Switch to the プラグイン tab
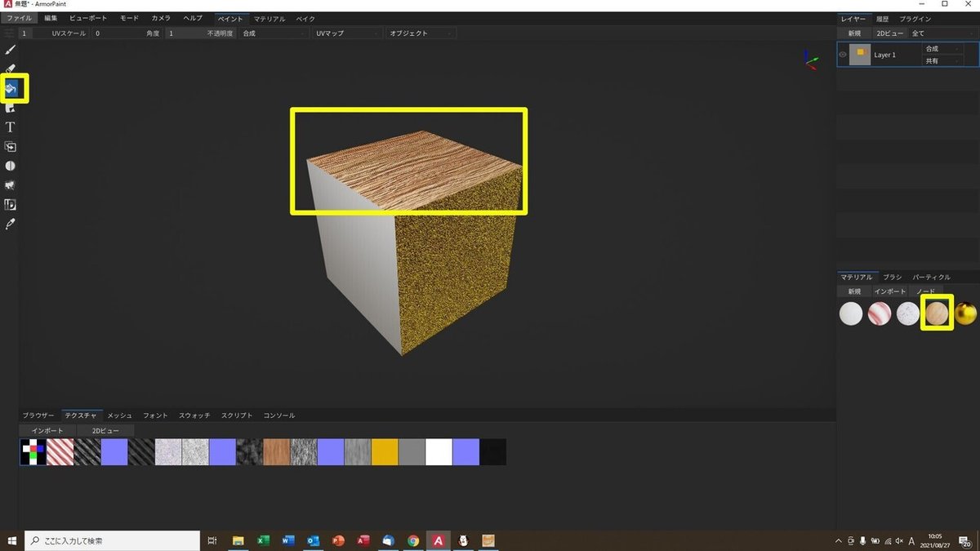Image resolution: width=980 pixels, height=551 pixels. coord(915,18)
